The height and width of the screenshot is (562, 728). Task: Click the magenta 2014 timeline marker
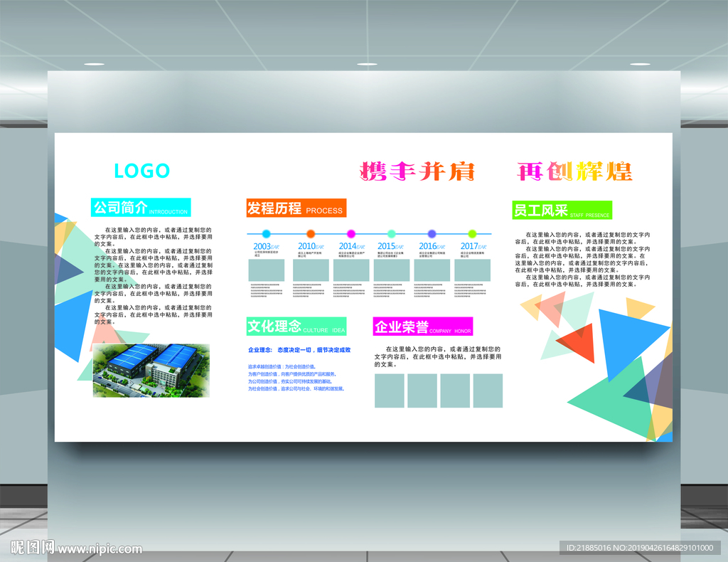(350, 233)
